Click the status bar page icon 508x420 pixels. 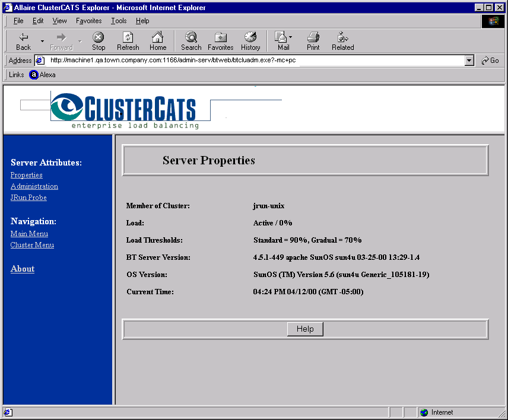(x=8, y=412)
